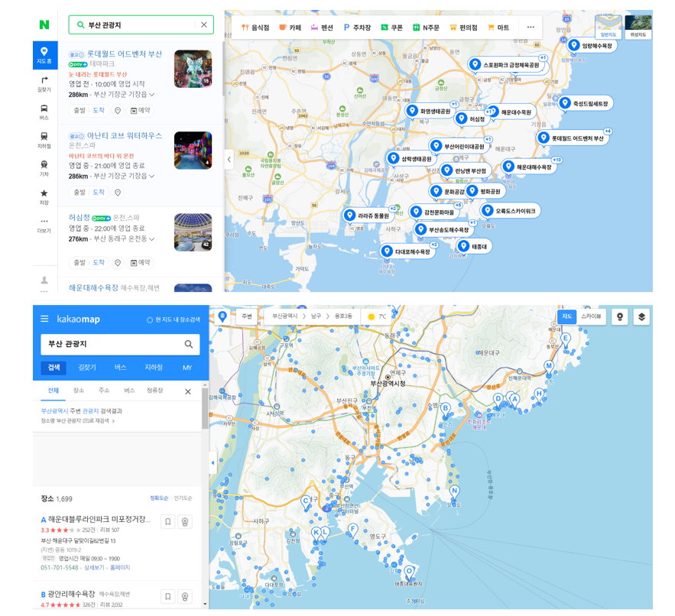
Task: Bookmark 해운대블루라인파크 미포정거장 result
Action: [x=168, y=522]
